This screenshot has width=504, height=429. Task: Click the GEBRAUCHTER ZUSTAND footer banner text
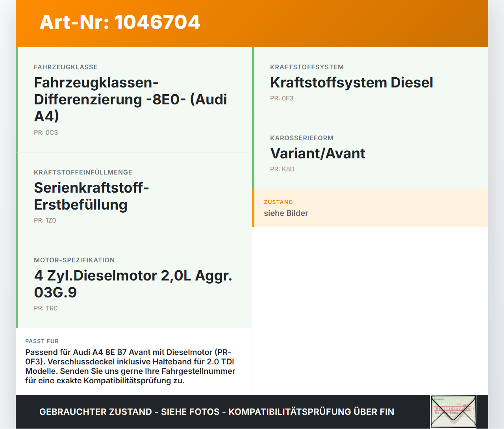(x=217, y=412)
